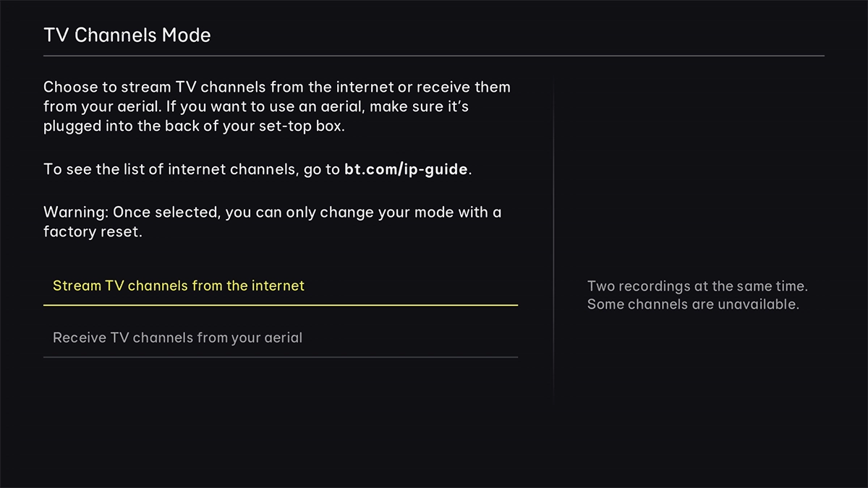868x488 pixels.
Task: Click the TV Channels Mode heading
Action: tap(127, 34)
